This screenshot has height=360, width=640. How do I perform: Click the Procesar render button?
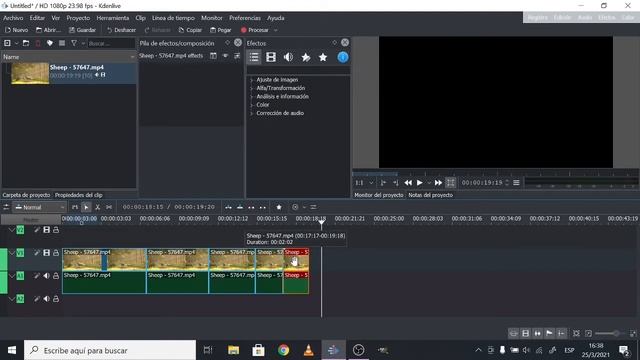click(255, 30)
